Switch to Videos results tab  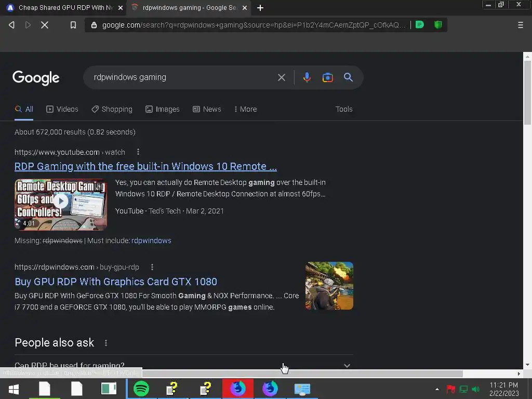[x=62, y=109]
